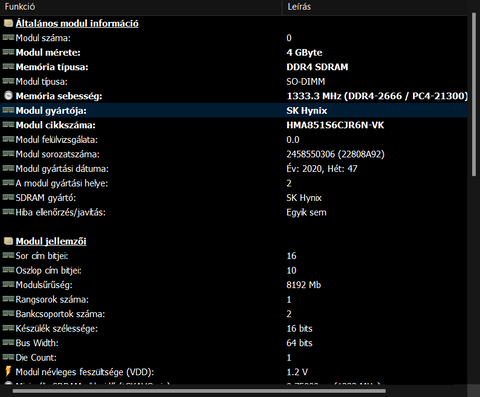
Task: Click the memory chip icon next to SDRAM gyártó
Action: point(8,197)
